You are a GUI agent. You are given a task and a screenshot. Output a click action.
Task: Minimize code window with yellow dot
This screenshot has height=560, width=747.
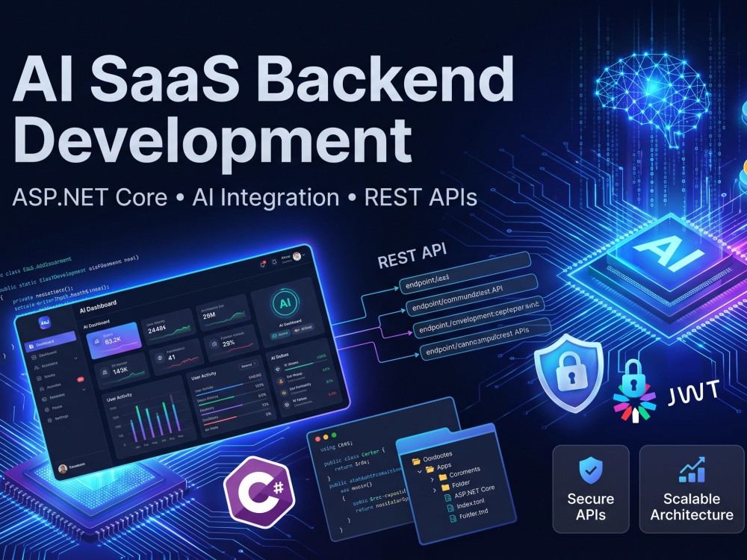pyautogui.click(x=326, y=437)
